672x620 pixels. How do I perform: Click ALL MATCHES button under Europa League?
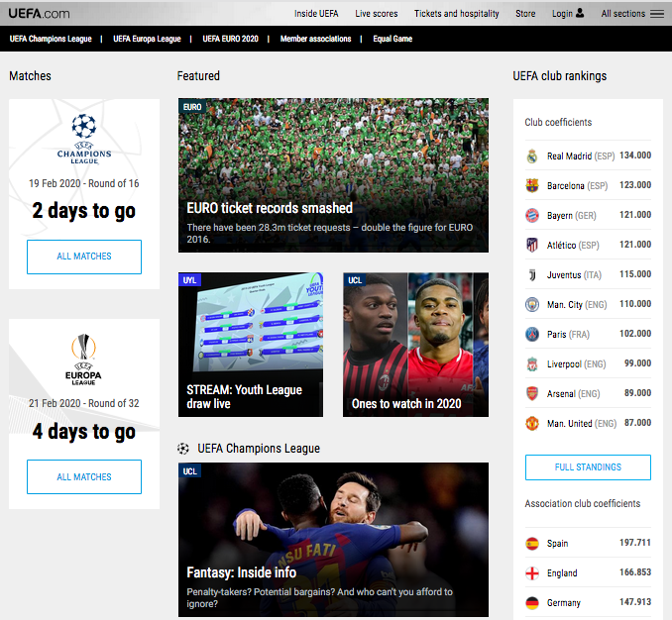(84, 477)
